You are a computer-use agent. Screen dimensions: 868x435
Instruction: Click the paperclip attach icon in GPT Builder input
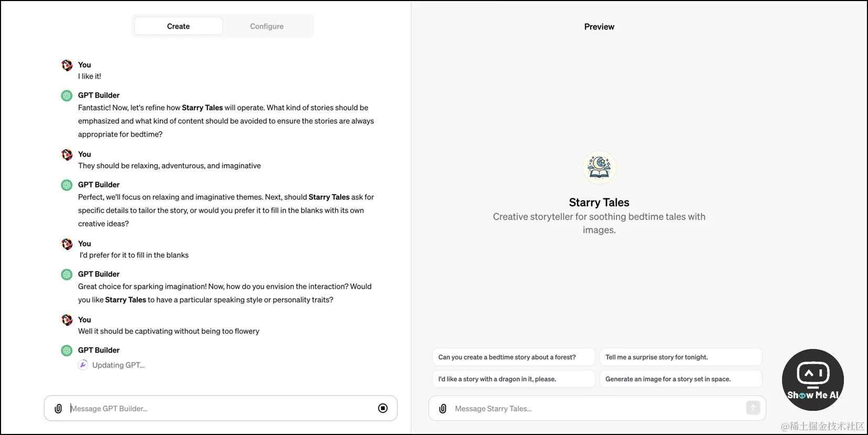coord(58,408)
